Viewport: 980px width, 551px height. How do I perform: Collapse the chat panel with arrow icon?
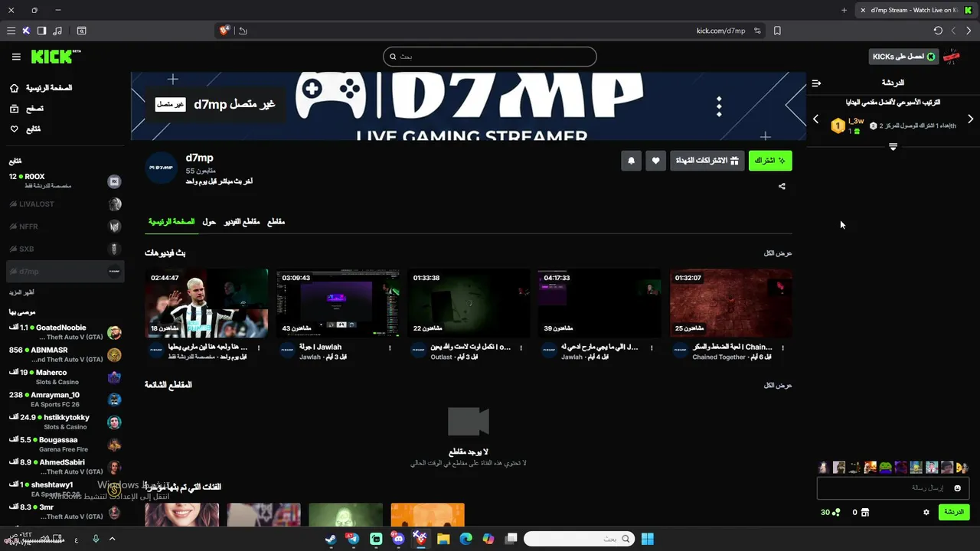tap(816, 83)
